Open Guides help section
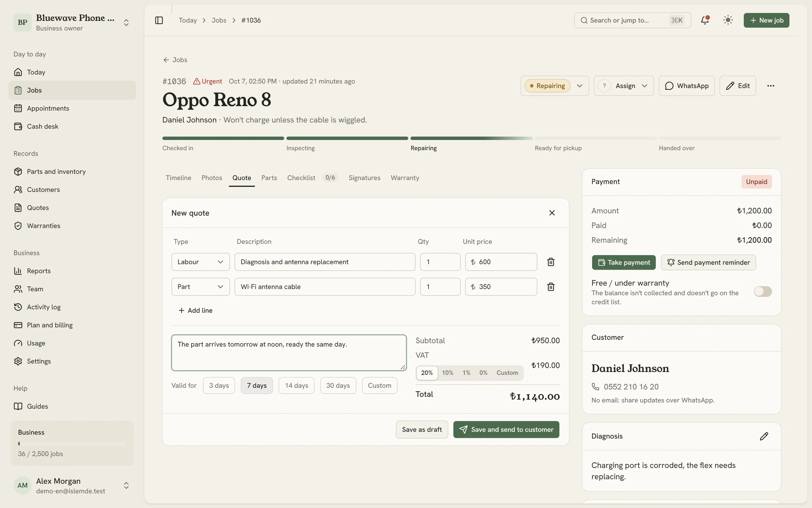This screenshot has height=508, width=812. [72, 406]
